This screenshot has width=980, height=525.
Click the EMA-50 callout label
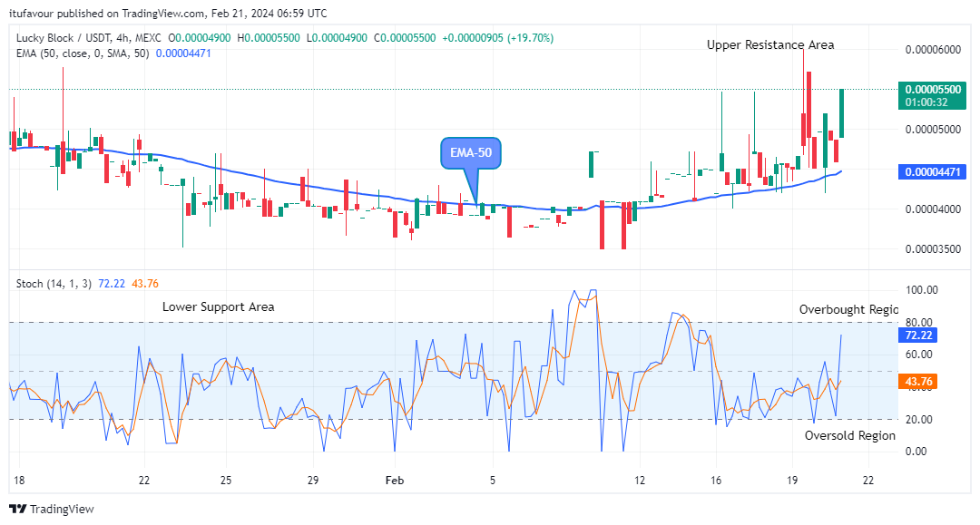click(x=471, y=153)
